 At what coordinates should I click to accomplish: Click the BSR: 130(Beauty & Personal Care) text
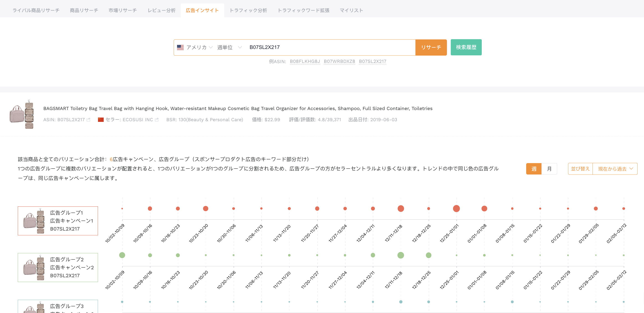point(204,120)
